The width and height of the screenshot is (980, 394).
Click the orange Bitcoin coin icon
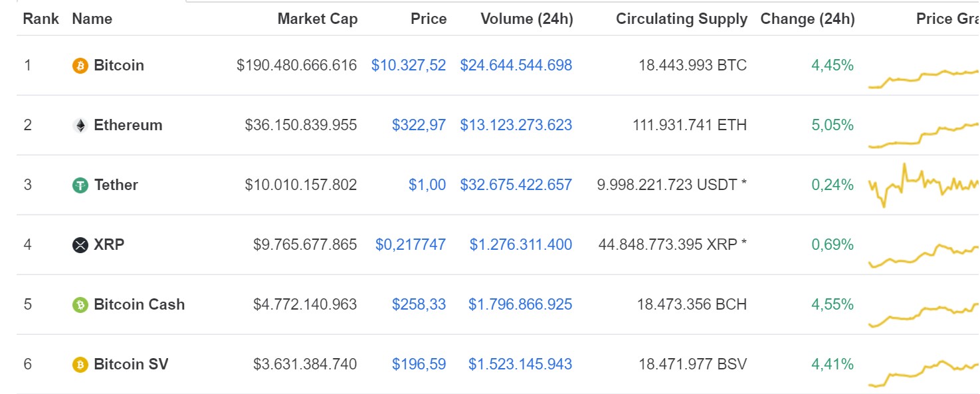tap(80, 66)
